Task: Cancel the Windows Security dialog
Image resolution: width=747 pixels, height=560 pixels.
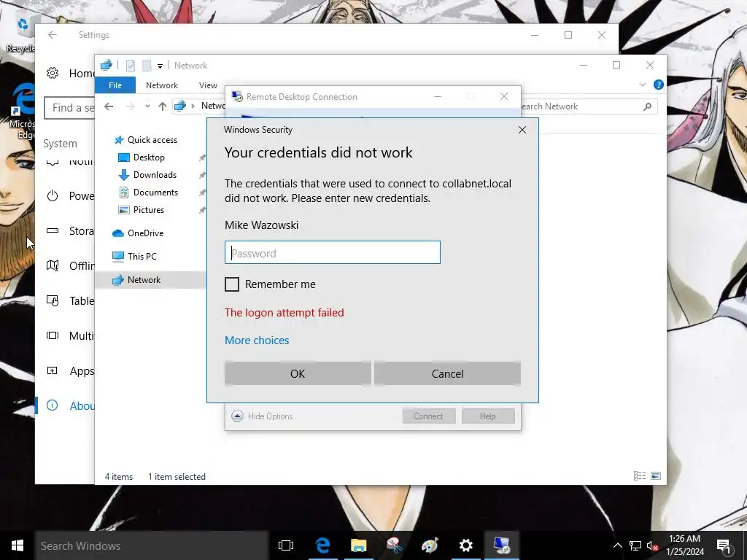Action: pos(447,373)
